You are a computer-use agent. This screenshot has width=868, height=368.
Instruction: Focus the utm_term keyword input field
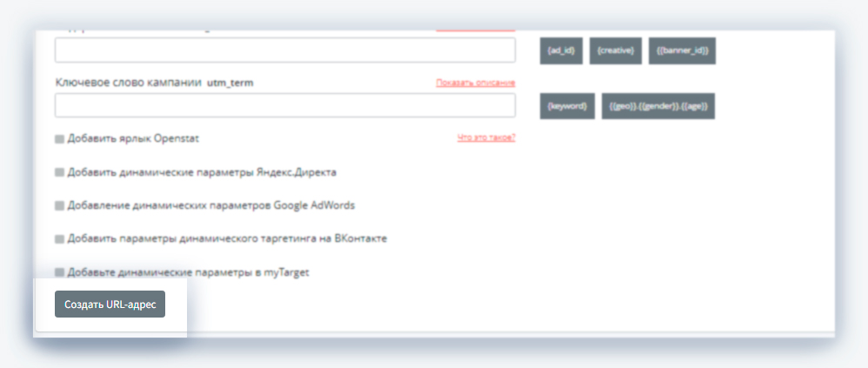tap(285, 105)
